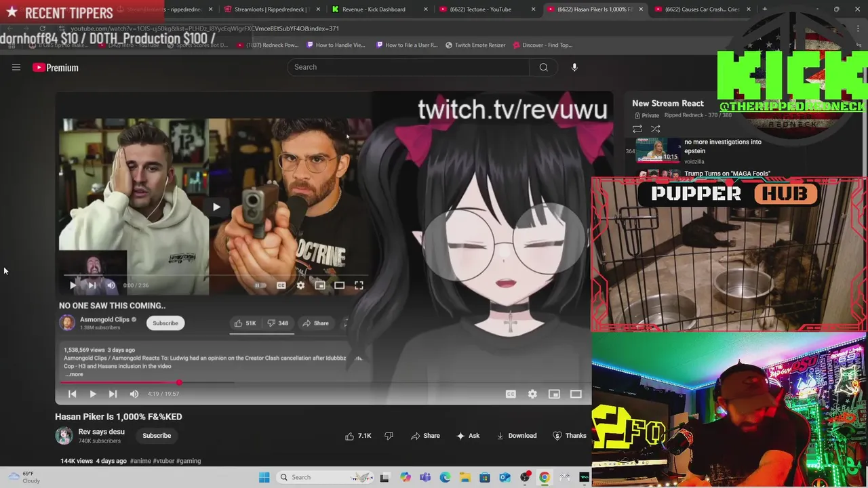Image resolution: width=868 pixels, height=488 pixels.
Task: Dislike the Hasan Piker video
Action: click(389, 436)
